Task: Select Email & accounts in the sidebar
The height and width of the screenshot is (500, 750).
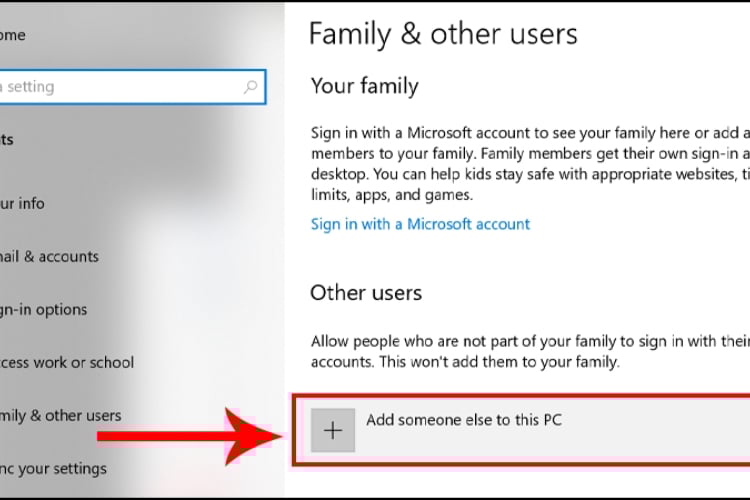Action: (50, 256)
